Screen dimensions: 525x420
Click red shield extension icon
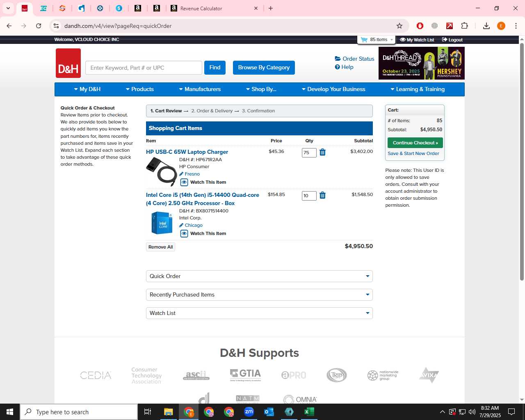click(x=420, y=26)
